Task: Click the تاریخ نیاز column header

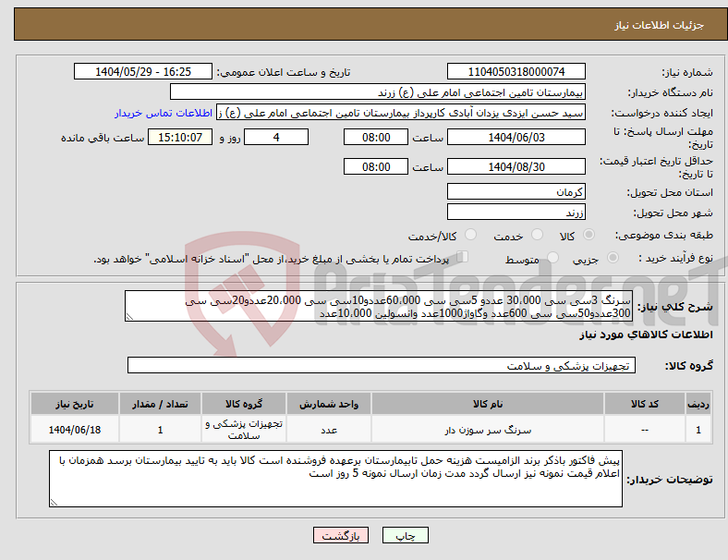Action: click(x=75, y=404)
